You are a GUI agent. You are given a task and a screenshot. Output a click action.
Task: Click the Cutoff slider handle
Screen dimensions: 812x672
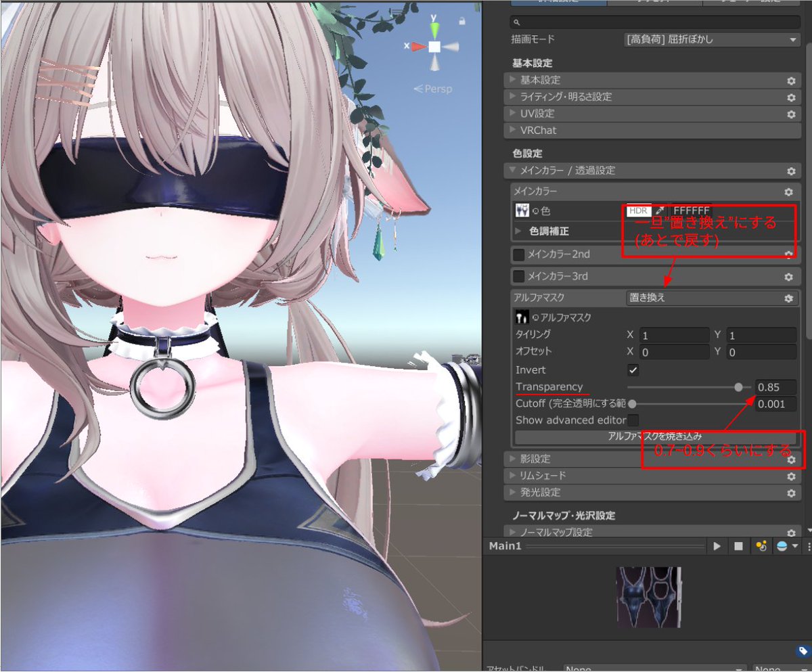(631, 404)
